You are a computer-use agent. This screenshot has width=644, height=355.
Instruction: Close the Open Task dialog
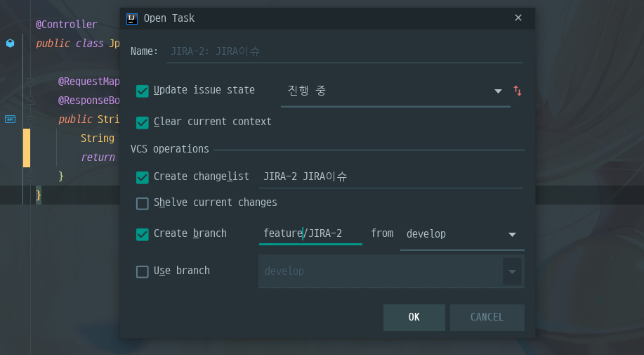tap(518, 18)
